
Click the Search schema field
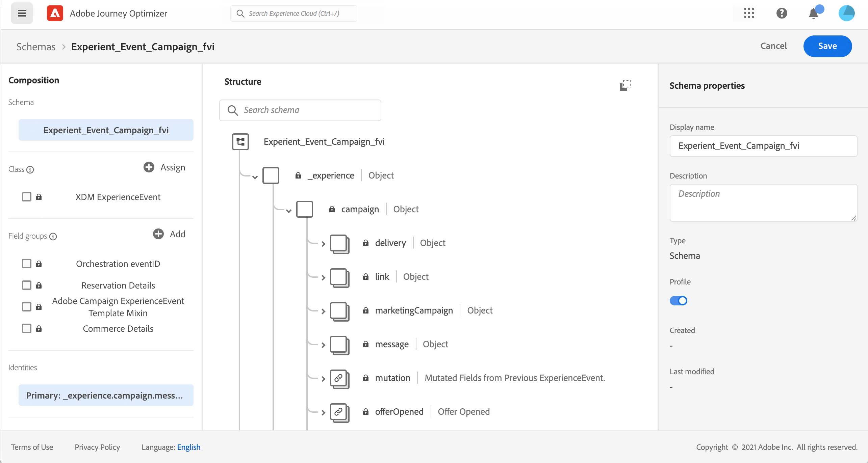(300, 110)
